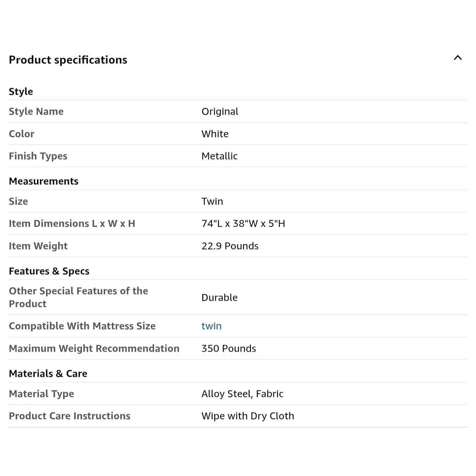
Task: Click the Item Dimensions L x W x H label
Action: coord(72,223)
